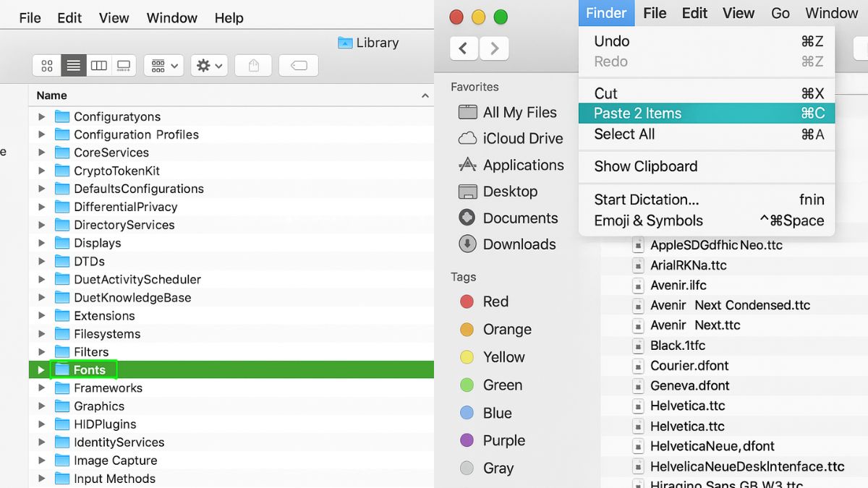Click the Share toolbar icon
Screen dimensions: 868x488
253,66
